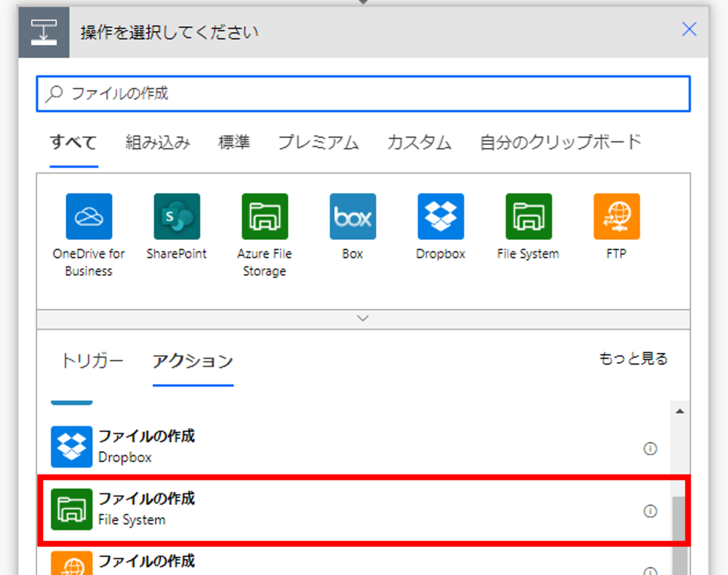
Task: Click the もっと見る link
Action: tap(633, 359)
